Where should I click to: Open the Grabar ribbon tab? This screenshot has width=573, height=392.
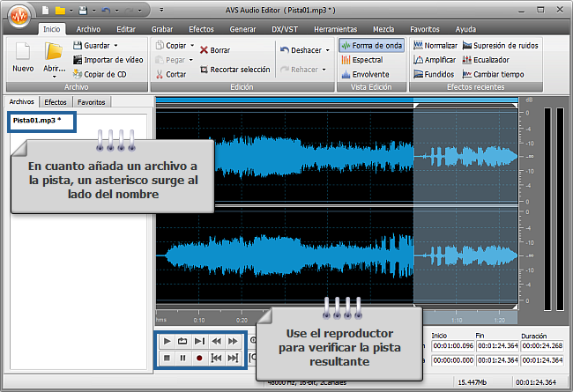pyautogui.click(x=162, y=29)
